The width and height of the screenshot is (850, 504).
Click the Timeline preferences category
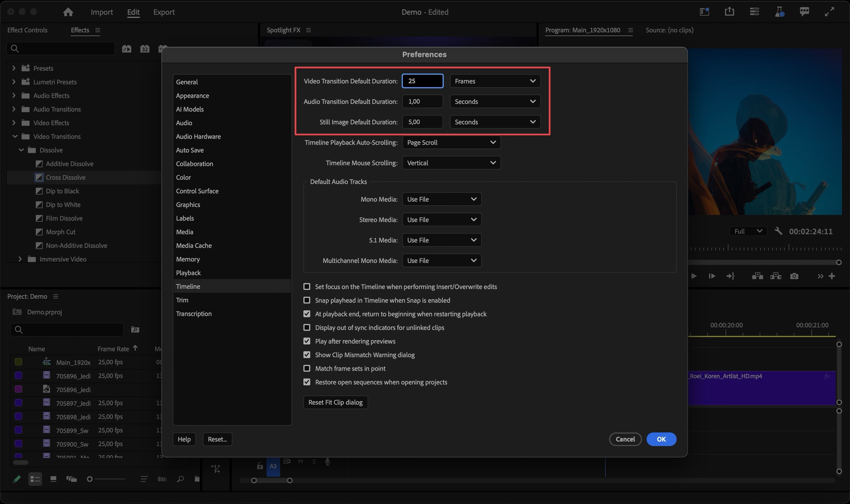coord(188,286)
